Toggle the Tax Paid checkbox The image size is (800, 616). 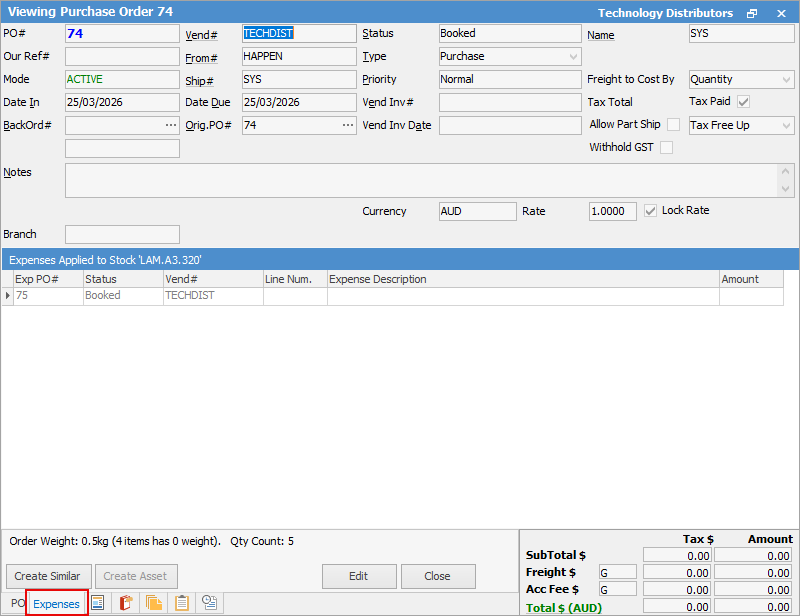pyautogui.click(x=743, y=102)
